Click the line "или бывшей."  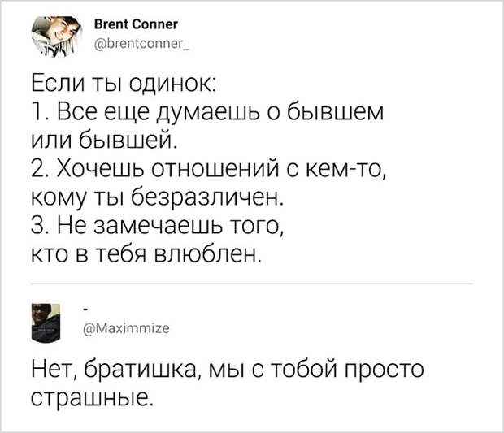(x=104, y=140)
